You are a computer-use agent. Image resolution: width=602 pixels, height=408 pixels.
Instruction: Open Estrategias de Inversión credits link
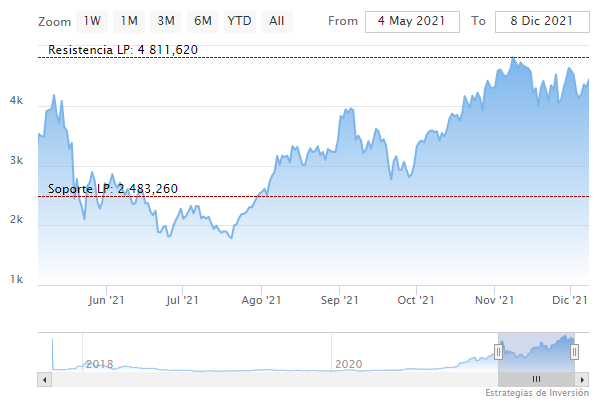(537, 393)
